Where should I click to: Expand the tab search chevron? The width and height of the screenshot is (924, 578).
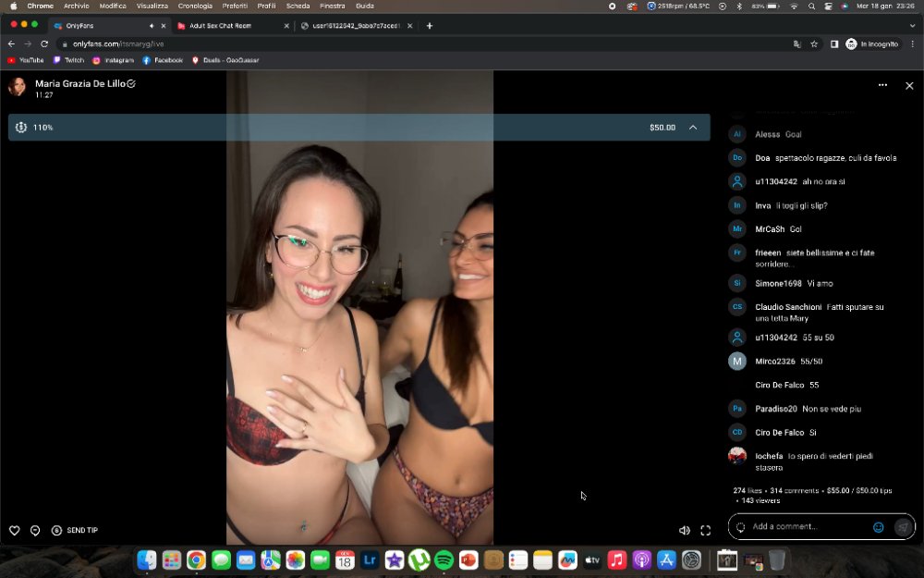point(912,26)
